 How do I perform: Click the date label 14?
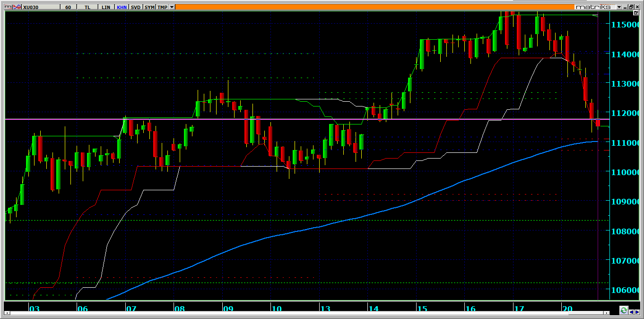[x=373, y=309]
